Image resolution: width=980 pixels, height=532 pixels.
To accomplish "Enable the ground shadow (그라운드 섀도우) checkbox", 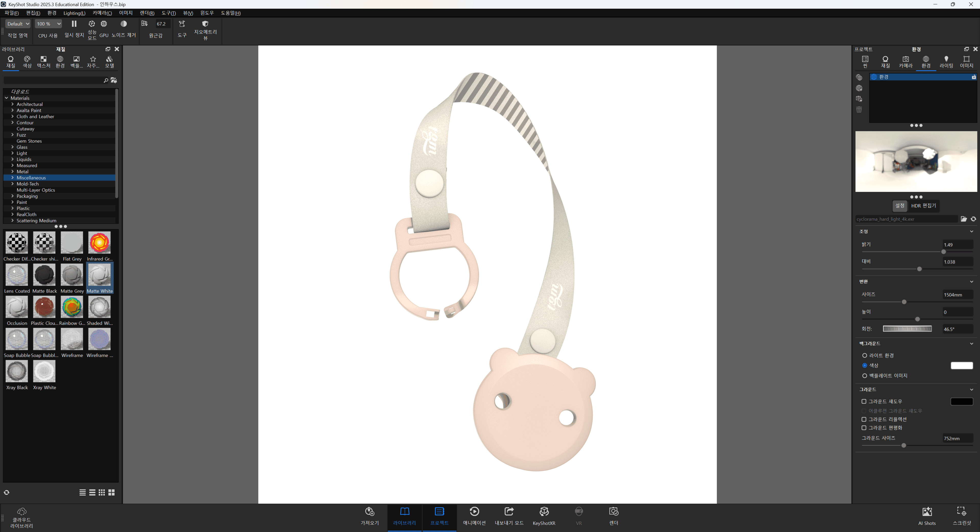I will pyautogui.click(x=864, y=402).
